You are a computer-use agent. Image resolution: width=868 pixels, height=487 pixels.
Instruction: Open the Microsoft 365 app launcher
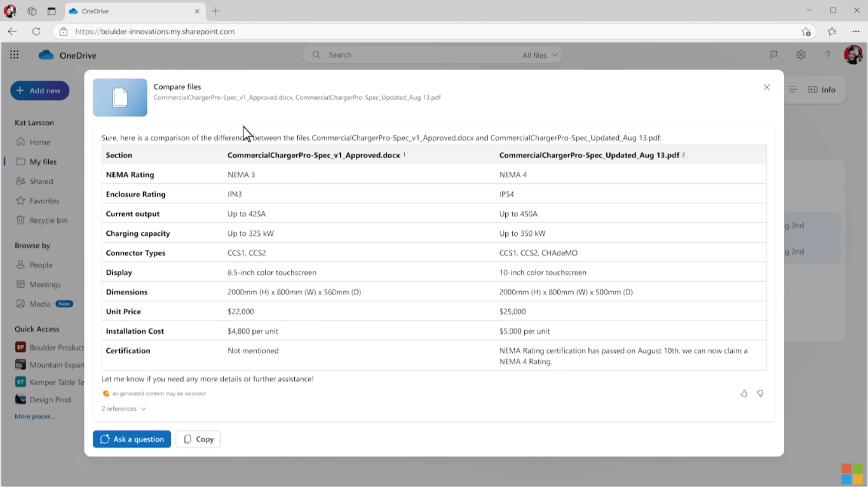click(14, 55)
